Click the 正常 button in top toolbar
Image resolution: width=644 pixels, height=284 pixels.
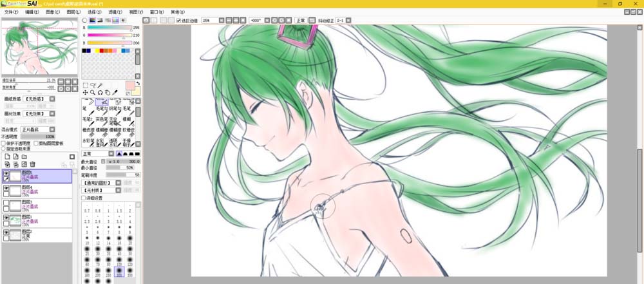301,20
